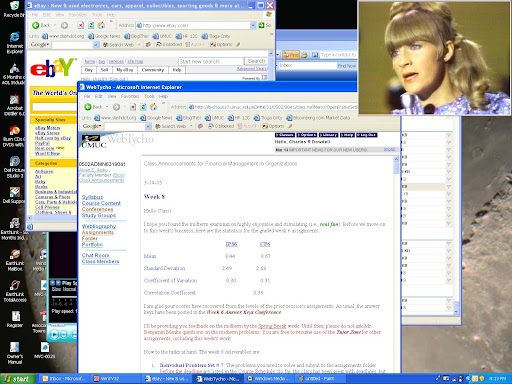
Task: Switch to WinTV32 taskbar button
Action: [115, 379]
